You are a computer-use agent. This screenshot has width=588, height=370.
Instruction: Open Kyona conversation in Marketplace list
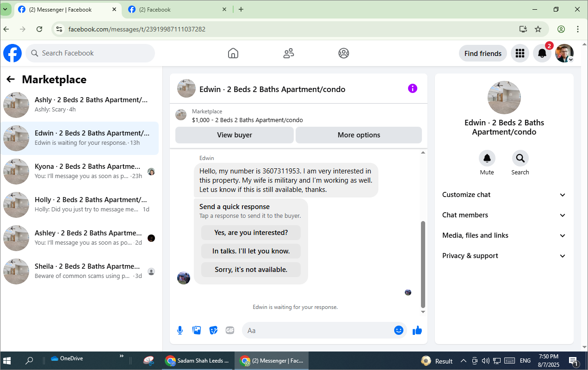tap(80, 171)
